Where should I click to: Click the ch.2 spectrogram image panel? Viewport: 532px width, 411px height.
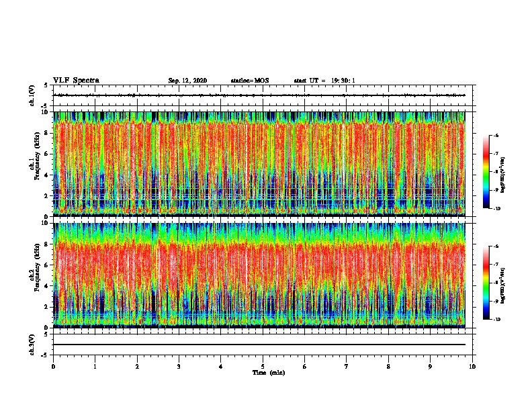[x=259, y=275]
